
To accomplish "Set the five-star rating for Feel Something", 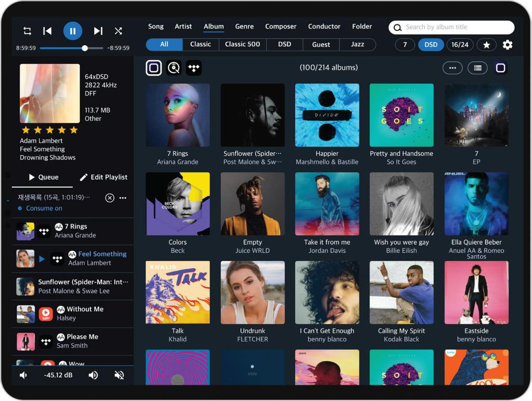I will (x=74, y=130).
